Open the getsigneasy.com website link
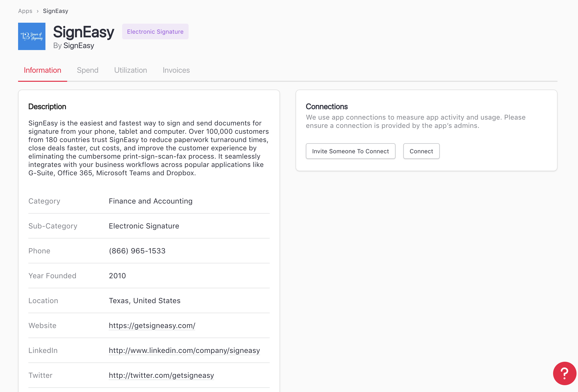578x392 pixels. [x=152, y=325]
